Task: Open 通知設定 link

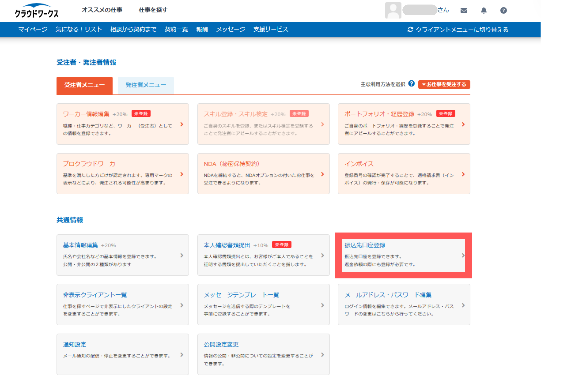Action: [x=75, y=344]
